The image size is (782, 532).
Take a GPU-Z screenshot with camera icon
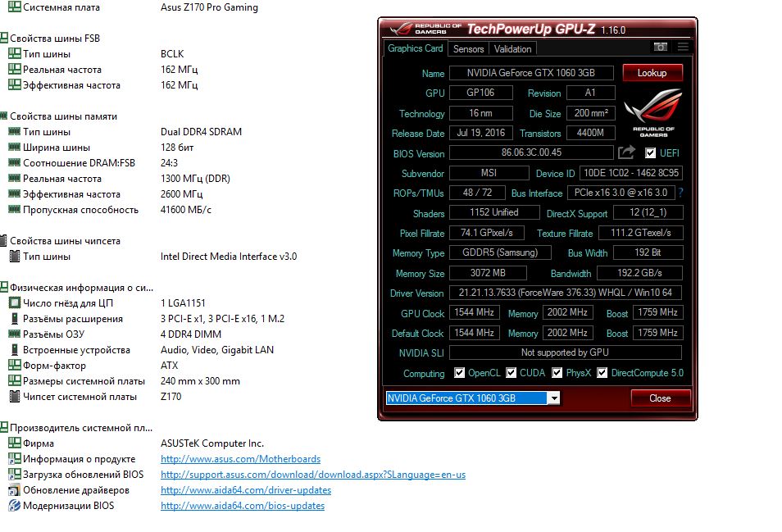661,47
